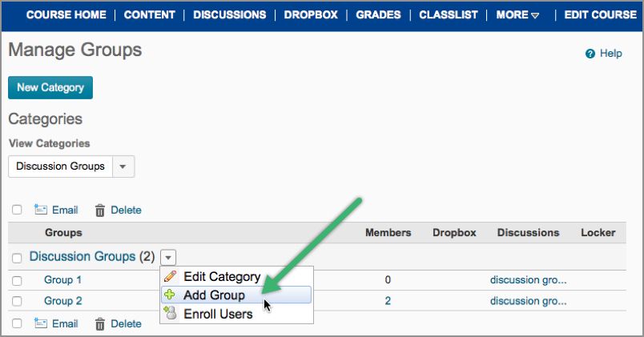Click the Delete trash icon below Group 2
This screenshot has width=644, height=337.
point(100,324)
